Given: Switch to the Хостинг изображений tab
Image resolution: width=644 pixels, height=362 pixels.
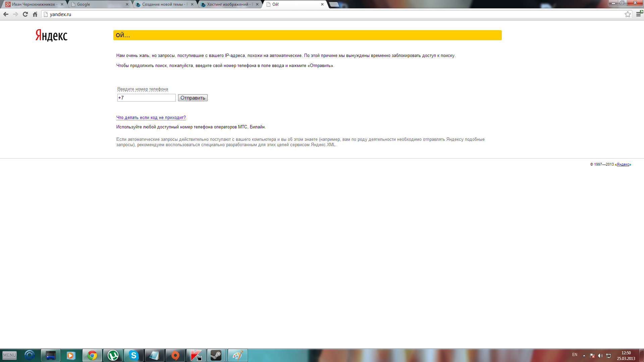Looking at the screenshot, I should 229,4.
